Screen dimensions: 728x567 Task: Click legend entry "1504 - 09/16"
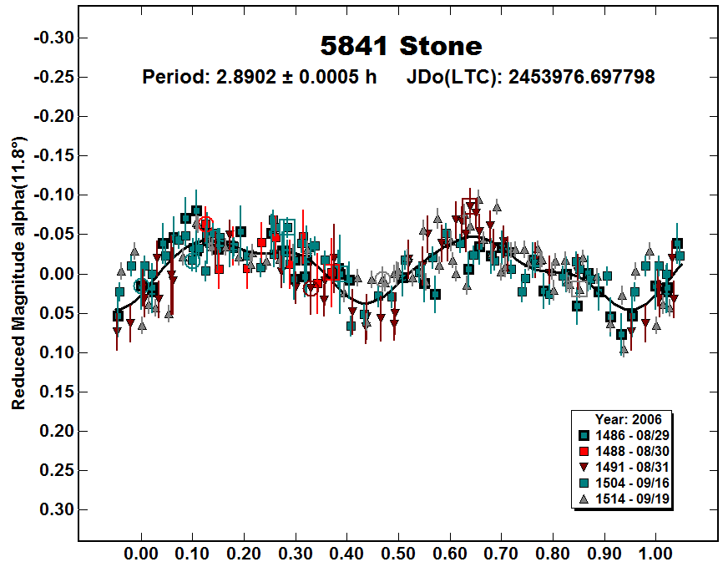[632, 483]
